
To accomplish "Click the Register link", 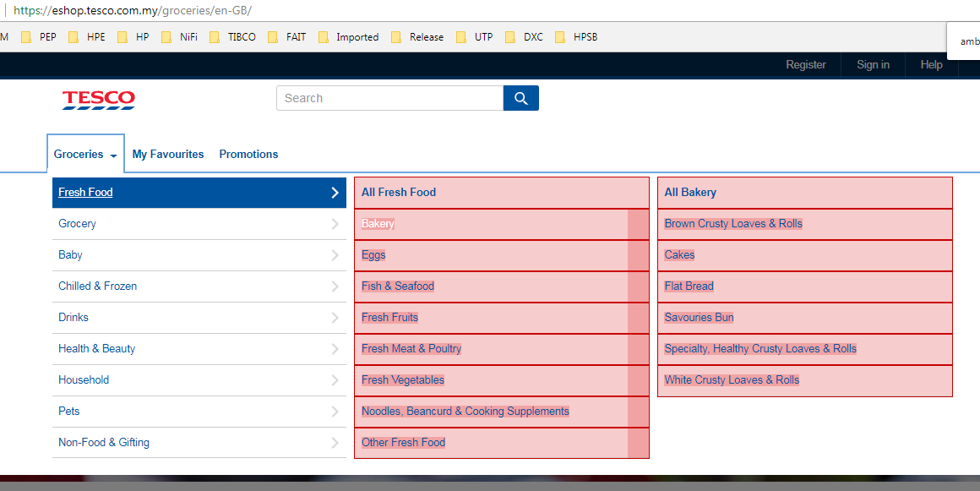I will [x=805, y=65].
